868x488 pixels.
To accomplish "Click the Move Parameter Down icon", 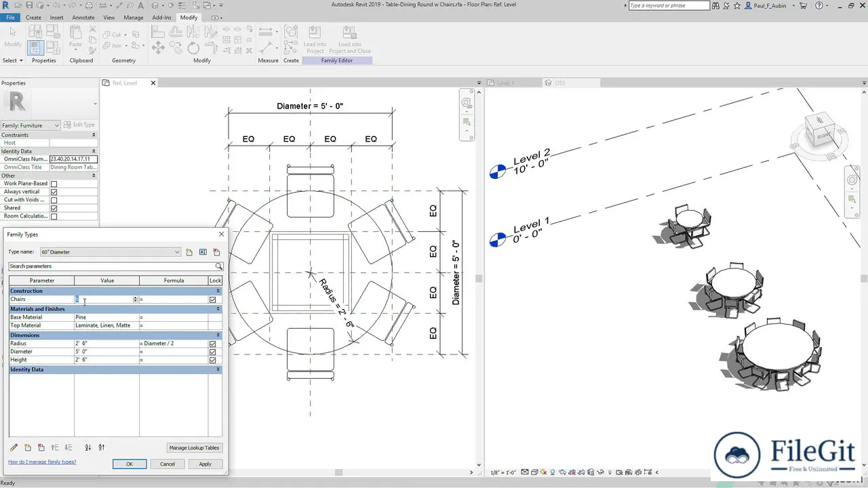I will click(68, 447).
